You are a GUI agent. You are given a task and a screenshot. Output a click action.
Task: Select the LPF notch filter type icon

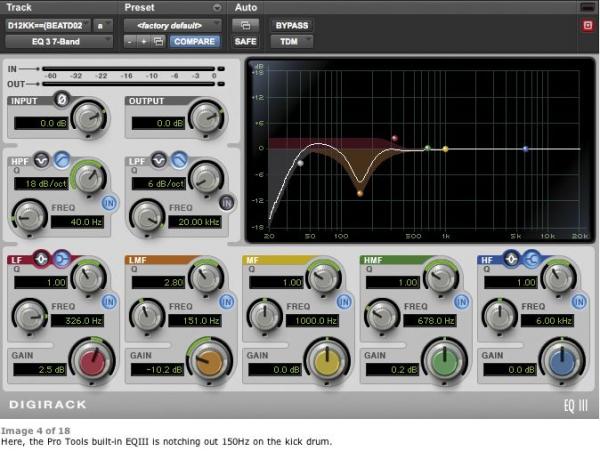[x=162, y=159]
